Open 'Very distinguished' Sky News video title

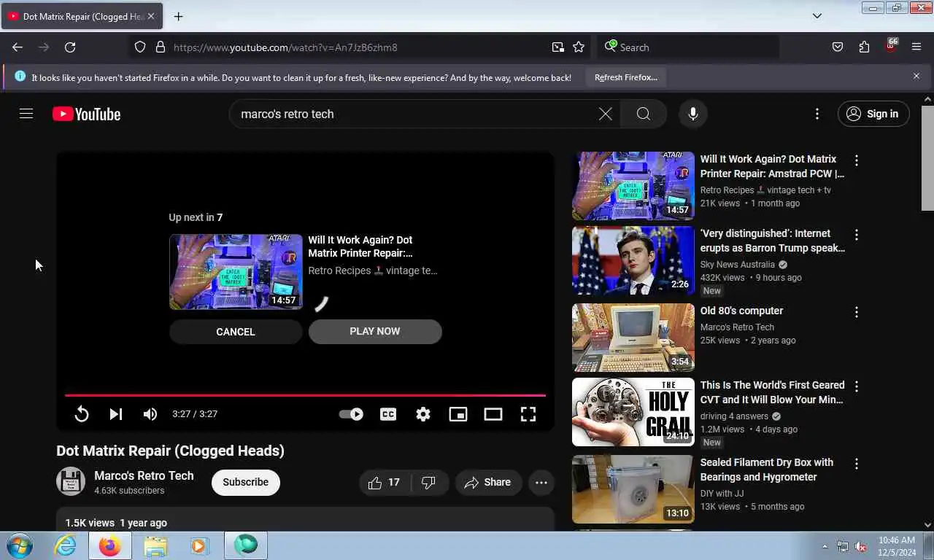773,241
